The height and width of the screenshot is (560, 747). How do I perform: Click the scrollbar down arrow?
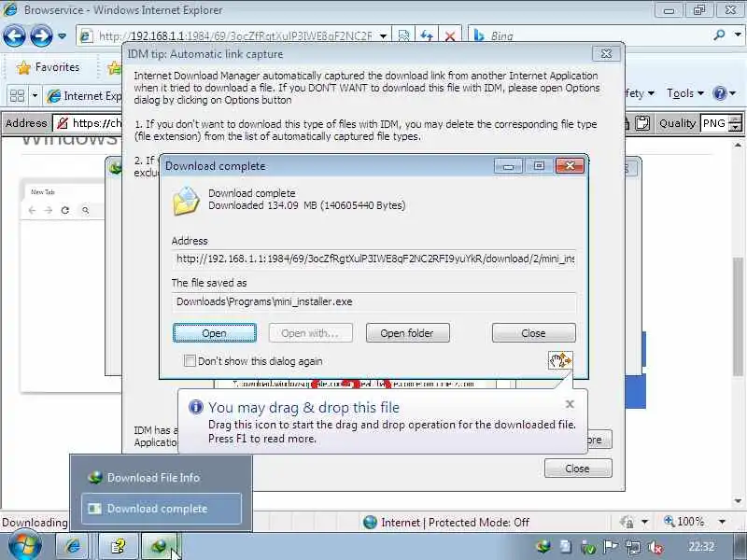coord(738,501)
